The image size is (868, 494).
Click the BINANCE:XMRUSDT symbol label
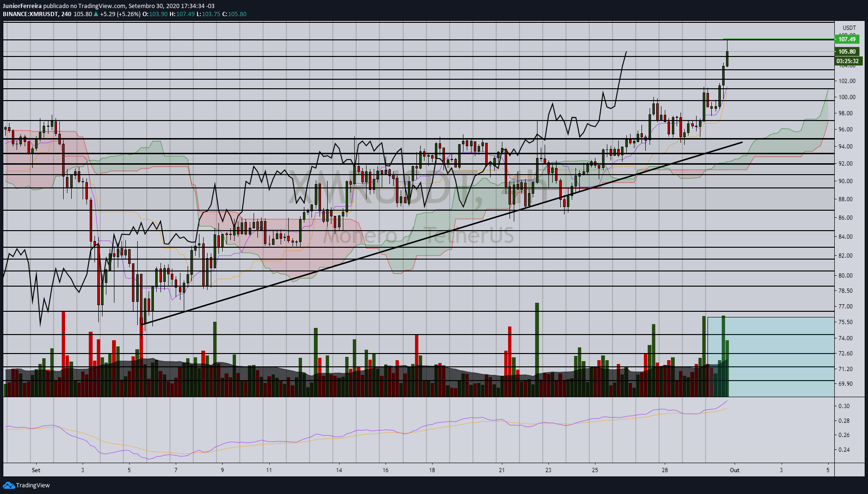[x=31, y=14]
